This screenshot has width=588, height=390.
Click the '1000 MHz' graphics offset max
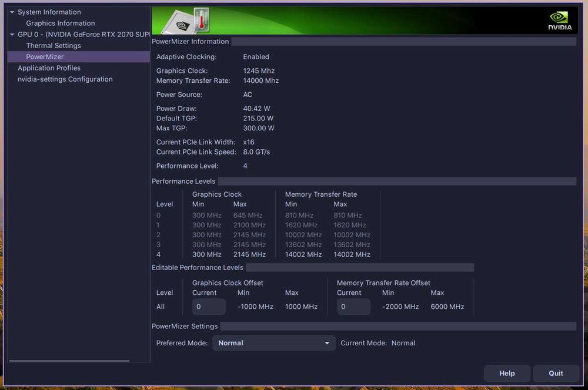pos(301,307)
